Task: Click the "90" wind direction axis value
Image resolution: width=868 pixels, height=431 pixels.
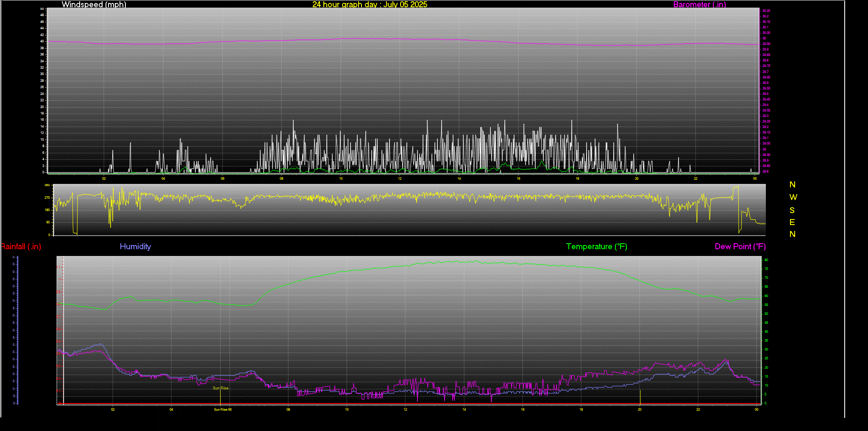Action: pyautogui.click(x=48, y=222)
